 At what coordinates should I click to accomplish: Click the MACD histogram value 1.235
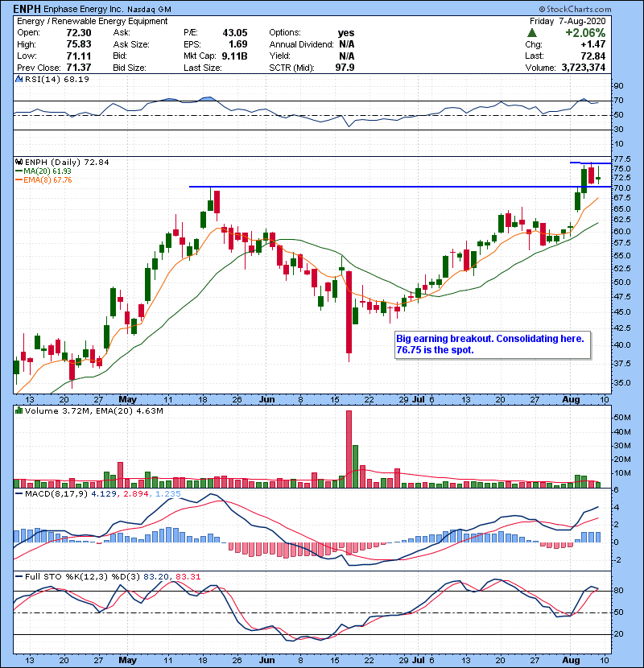click(x=168, y=494)
